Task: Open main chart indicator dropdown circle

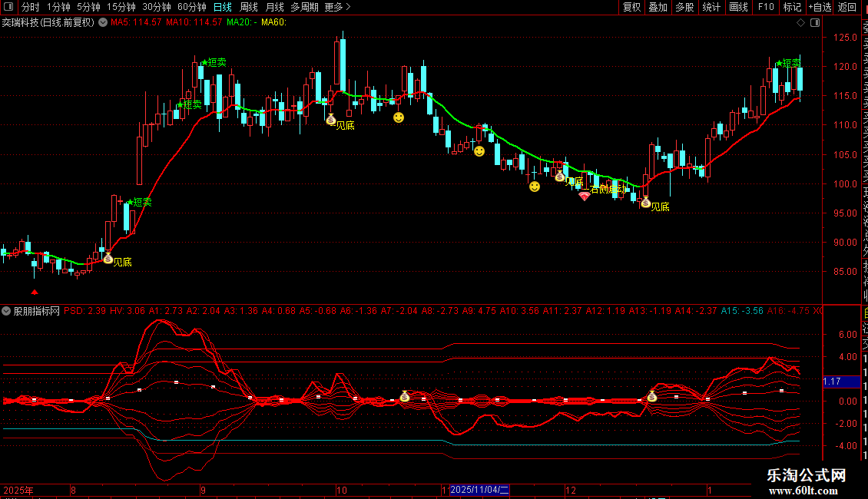Action: 103,22
